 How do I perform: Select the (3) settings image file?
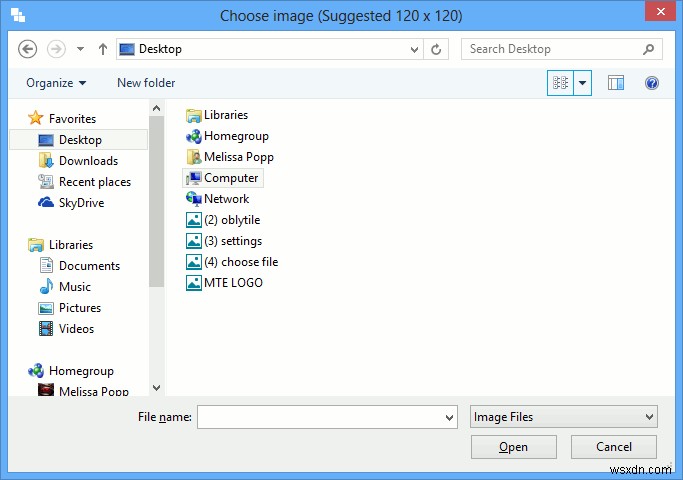pyautogui.click(x=224, y=241)
